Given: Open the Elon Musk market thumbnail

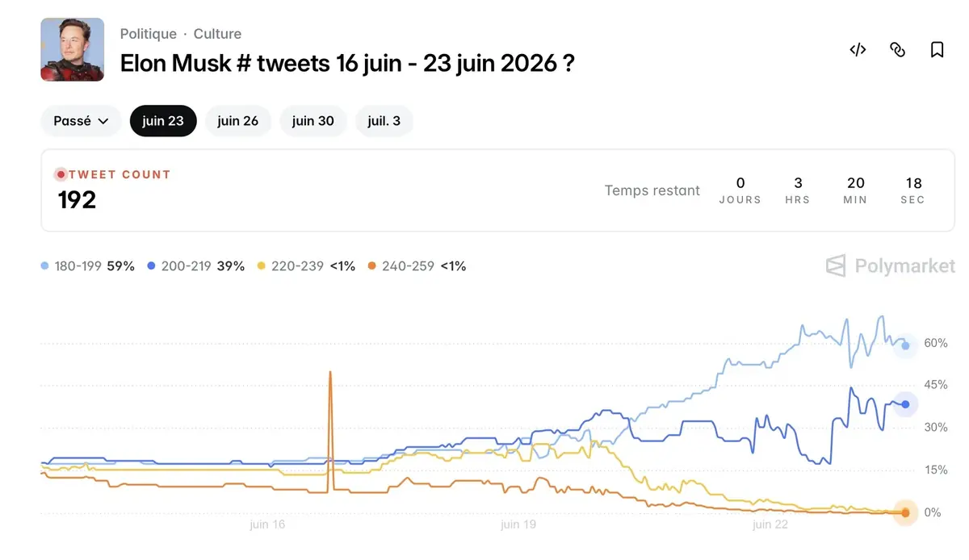Looking at the screenshot, I should tap(73, 49).
